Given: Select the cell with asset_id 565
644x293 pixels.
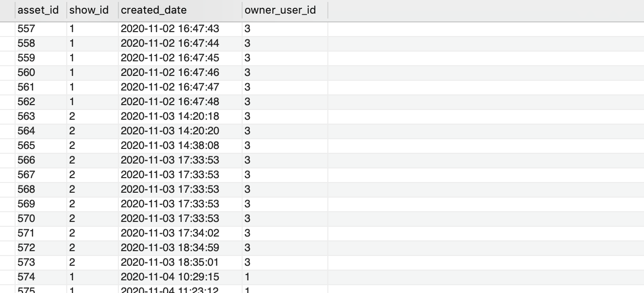Looking at the screenshot, I should click(26, 146).
